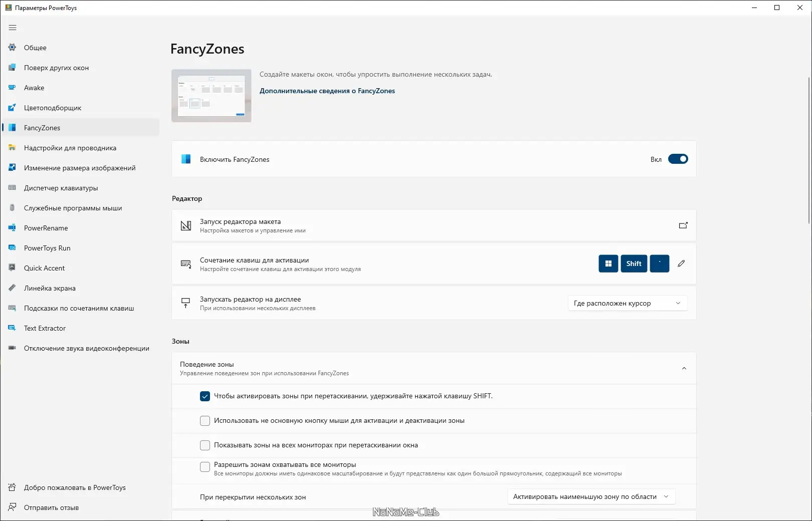The image size is (812, 521).
Task: Click the Запускать редактор на дисплее monitor icon
Action: coord(186,303)
